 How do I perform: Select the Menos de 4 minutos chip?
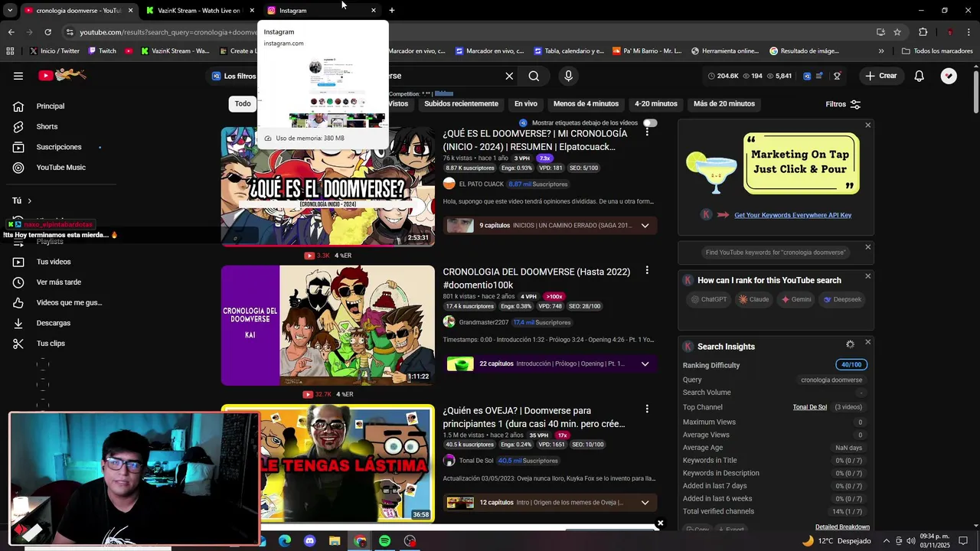click(x=586, y=104)
